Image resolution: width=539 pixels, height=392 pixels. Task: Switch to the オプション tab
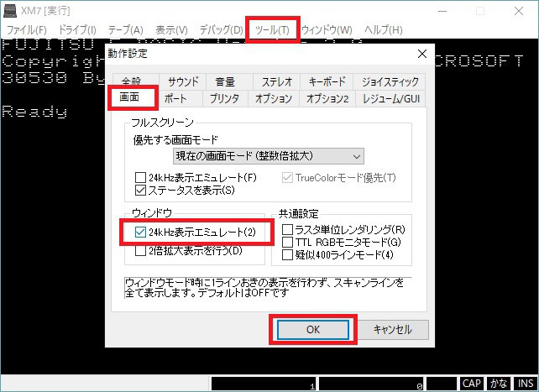pos(274,99)
